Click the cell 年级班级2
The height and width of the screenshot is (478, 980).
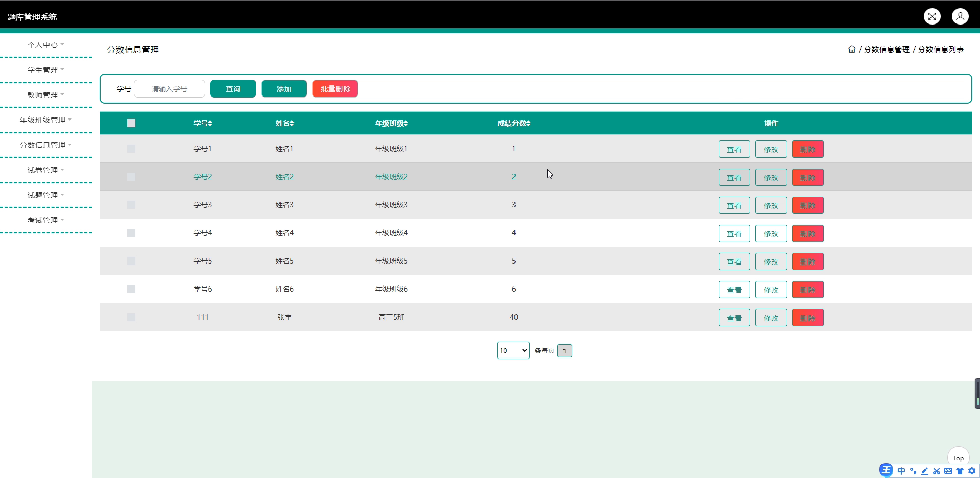click(x=391, y=177)
